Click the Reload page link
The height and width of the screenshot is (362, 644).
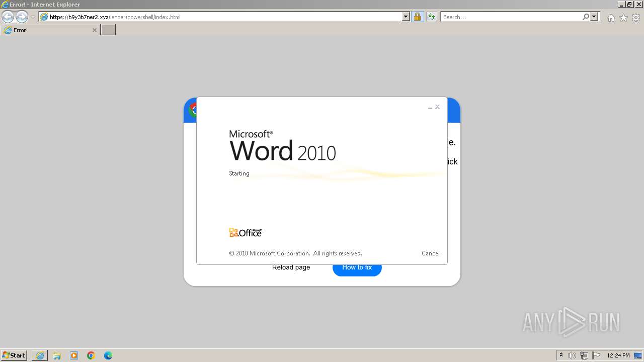(x=291, y=267)
